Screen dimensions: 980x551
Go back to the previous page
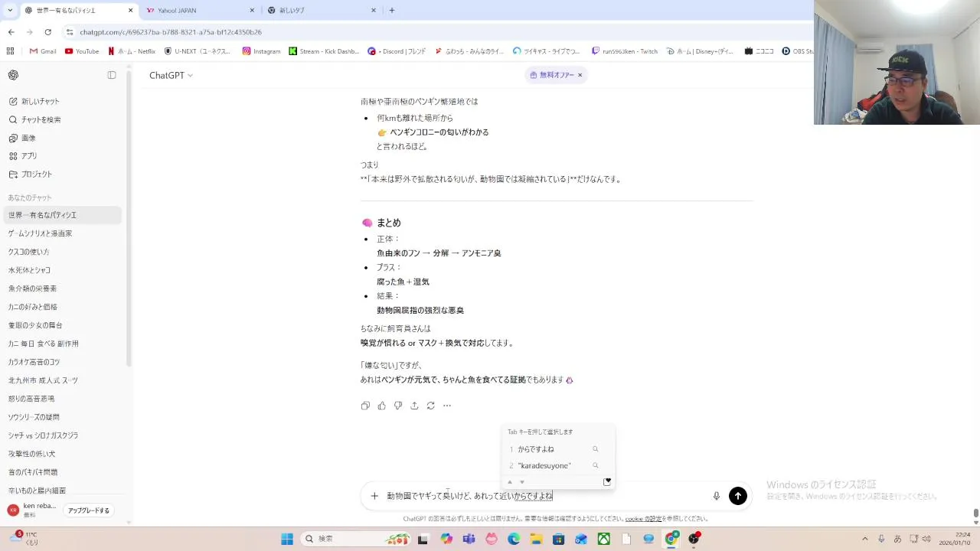click(x=11, y=32)
